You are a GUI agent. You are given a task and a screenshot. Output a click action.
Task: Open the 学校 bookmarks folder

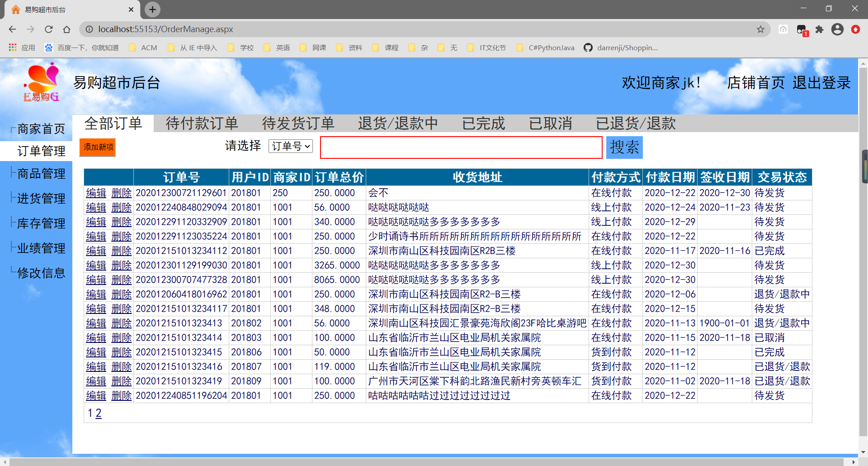coord(241,48)
